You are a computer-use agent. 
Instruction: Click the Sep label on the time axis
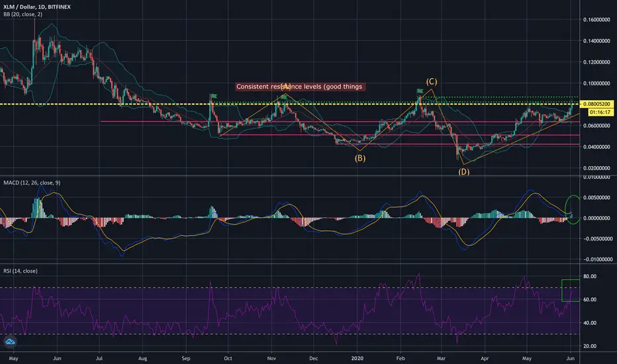[x=186, y=359]
